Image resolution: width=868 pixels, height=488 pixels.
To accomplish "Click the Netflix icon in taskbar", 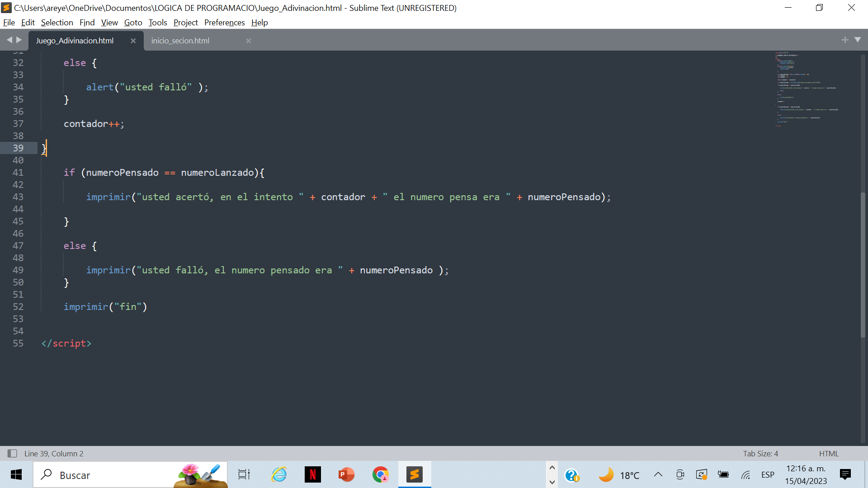I will (312, 475).
